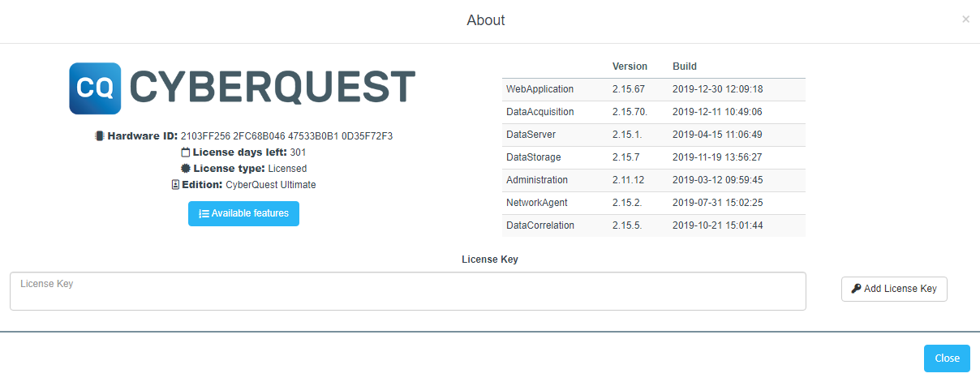980x382 pixels.
Task: Select the DataStorage row name
Action: click(x=533, y=157)
